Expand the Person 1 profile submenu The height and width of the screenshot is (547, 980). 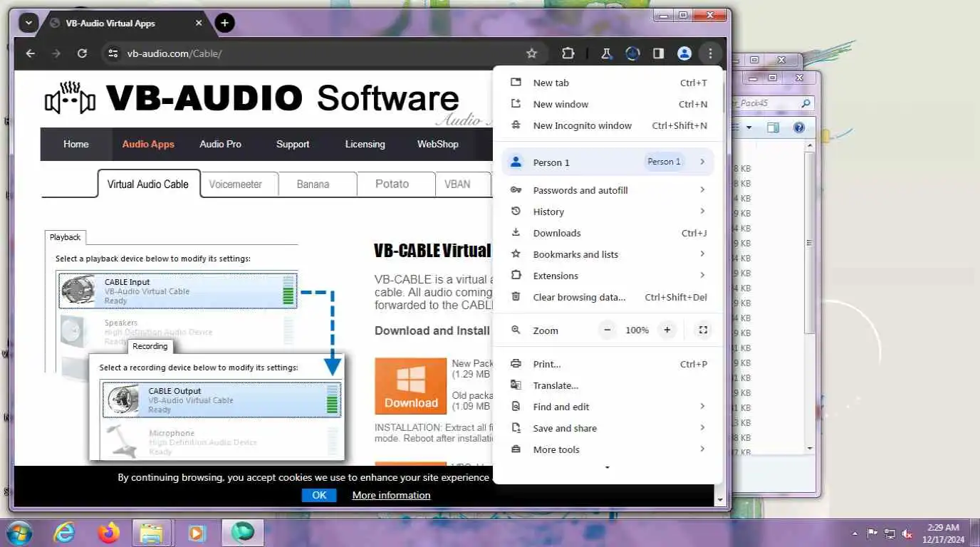pyautogui.click(x=608, y=162)
